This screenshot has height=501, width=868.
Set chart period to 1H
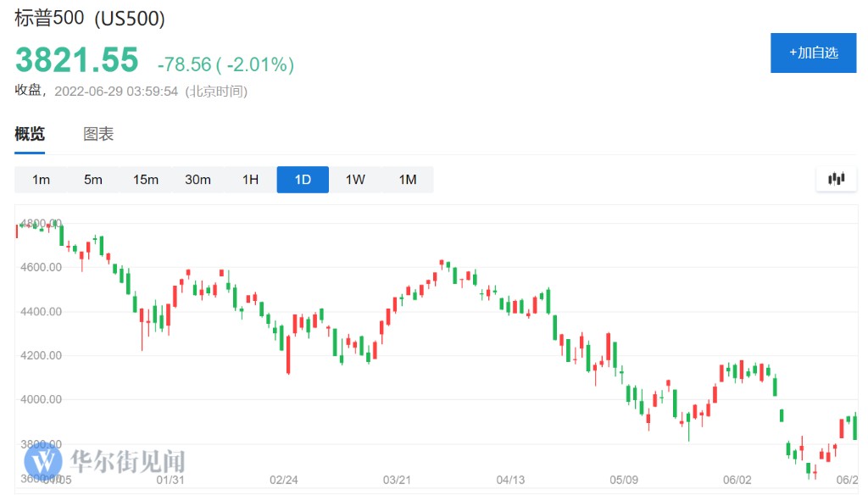click(x=250, y=180)
